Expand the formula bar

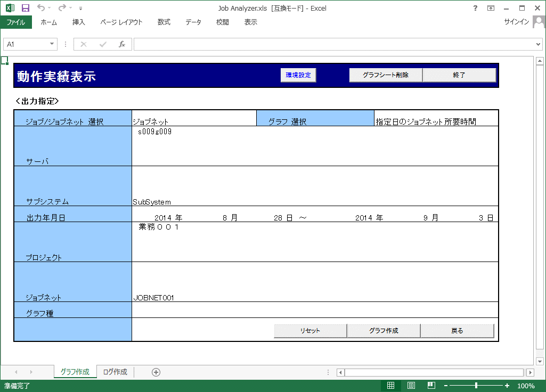click(x=538, y=44)
